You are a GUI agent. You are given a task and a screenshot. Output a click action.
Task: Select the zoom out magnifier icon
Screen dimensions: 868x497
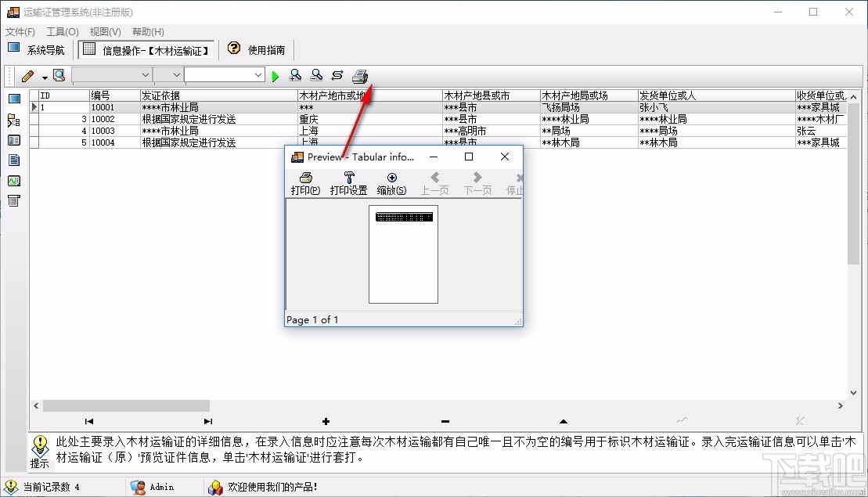[316, 75]
